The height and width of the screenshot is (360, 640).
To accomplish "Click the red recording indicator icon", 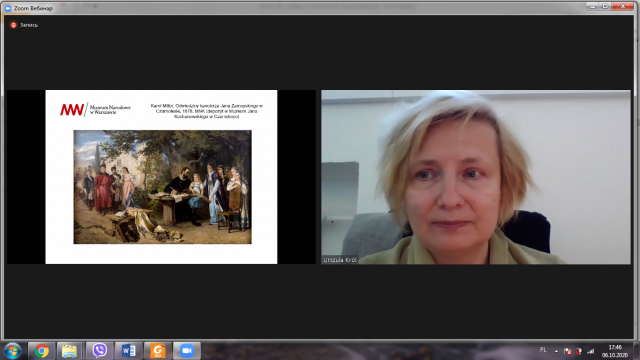I will click(13, 25).
